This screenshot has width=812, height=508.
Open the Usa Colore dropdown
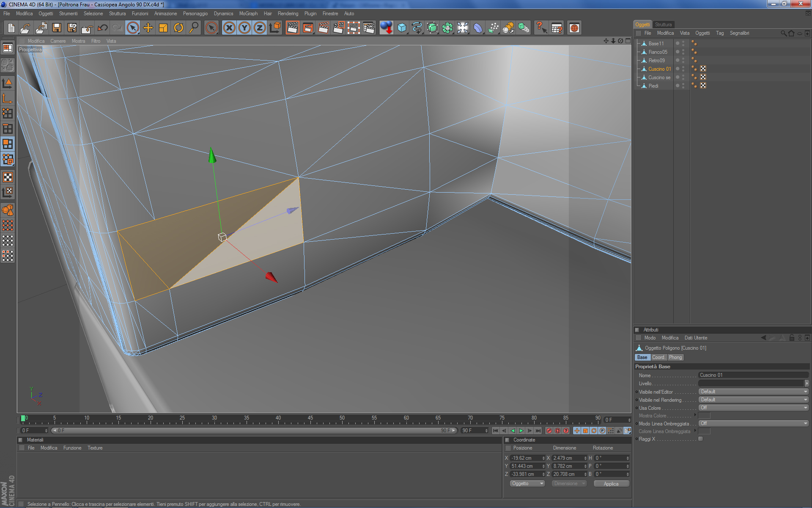coord(753,408)
